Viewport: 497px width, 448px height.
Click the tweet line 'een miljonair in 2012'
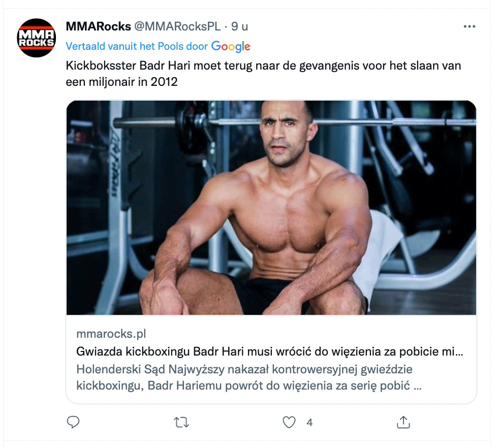point(122,82)
